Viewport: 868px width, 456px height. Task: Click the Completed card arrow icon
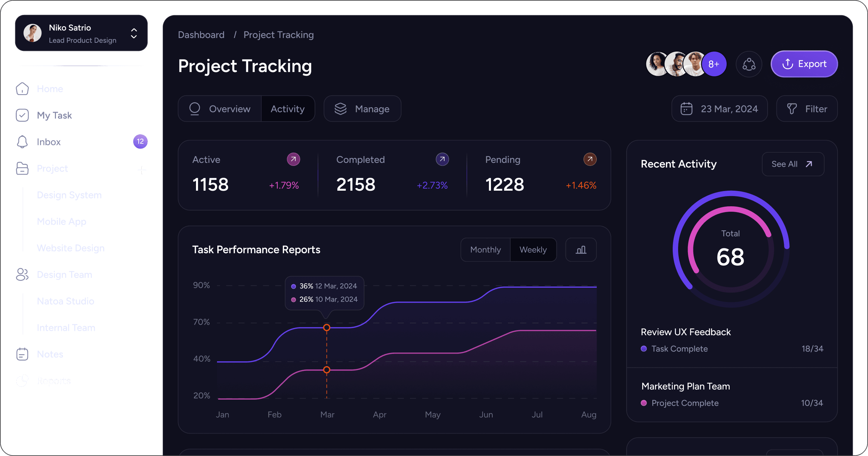pos(442,159)
